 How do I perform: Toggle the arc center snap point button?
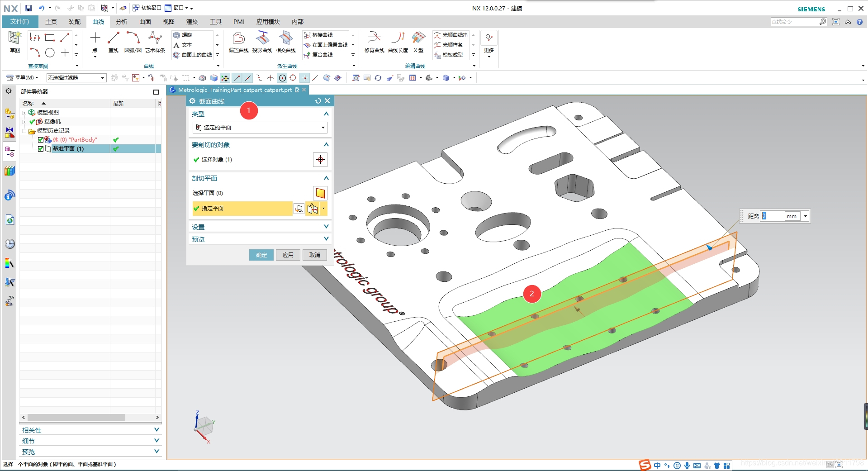click(282, 78)
